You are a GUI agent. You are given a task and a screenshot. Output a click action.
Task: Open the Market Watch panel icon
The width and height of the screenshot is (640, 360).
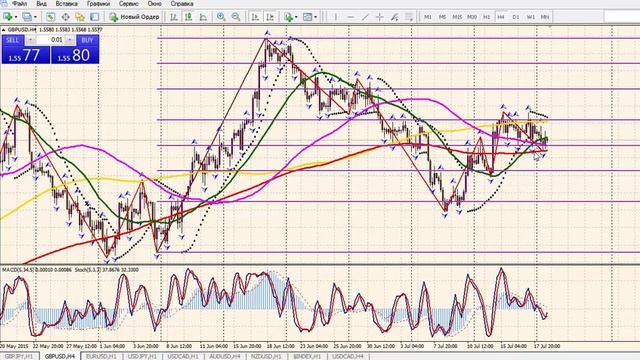(x=50, y=17)
